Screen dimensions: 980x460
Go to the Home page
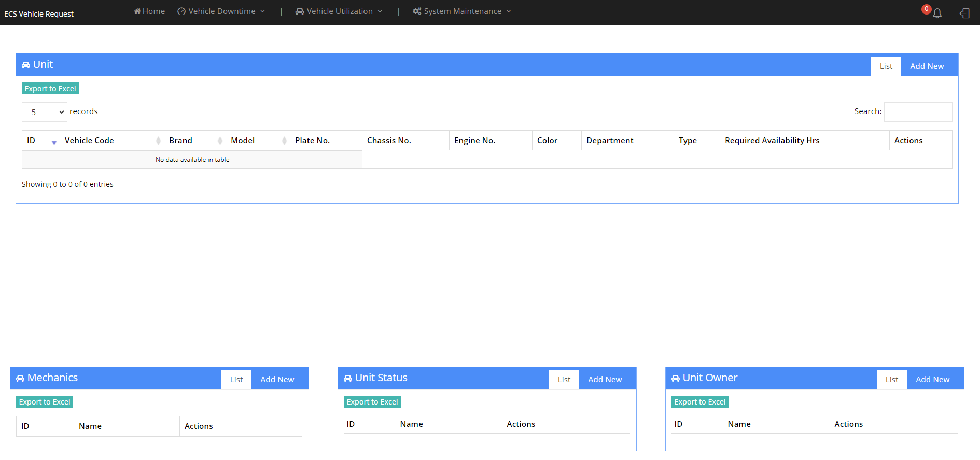pos(149,11)
